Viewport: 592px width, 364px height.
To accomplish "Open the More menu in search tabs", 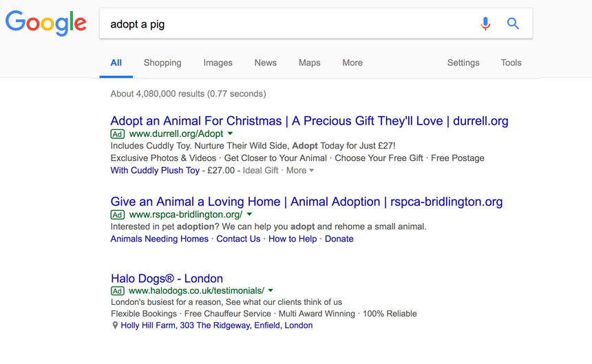I will tap(352, 63).
